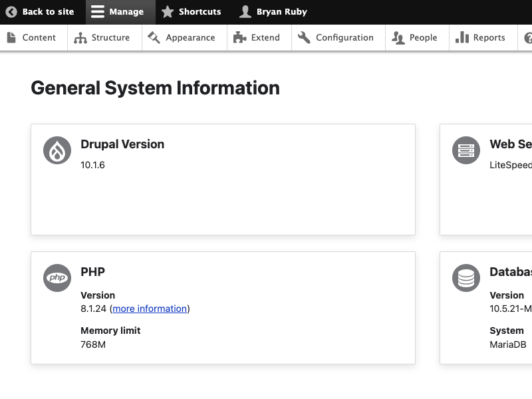Click the Back to site arrow icon

[11, 12]
